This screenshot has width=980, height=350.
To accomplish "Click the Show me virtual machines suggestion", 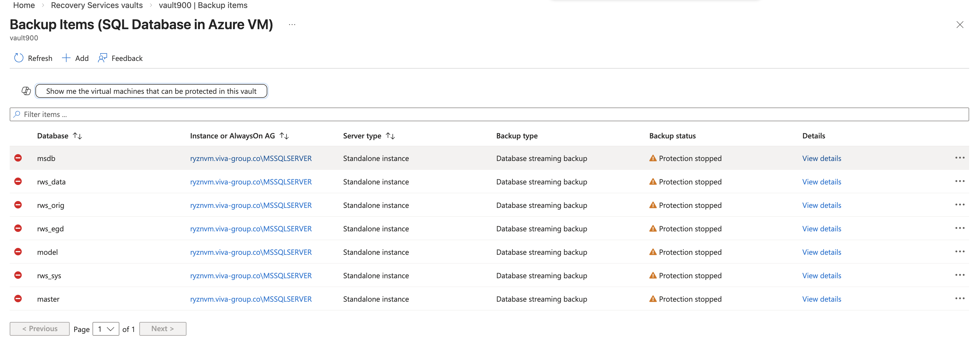I will click(151, 91).
